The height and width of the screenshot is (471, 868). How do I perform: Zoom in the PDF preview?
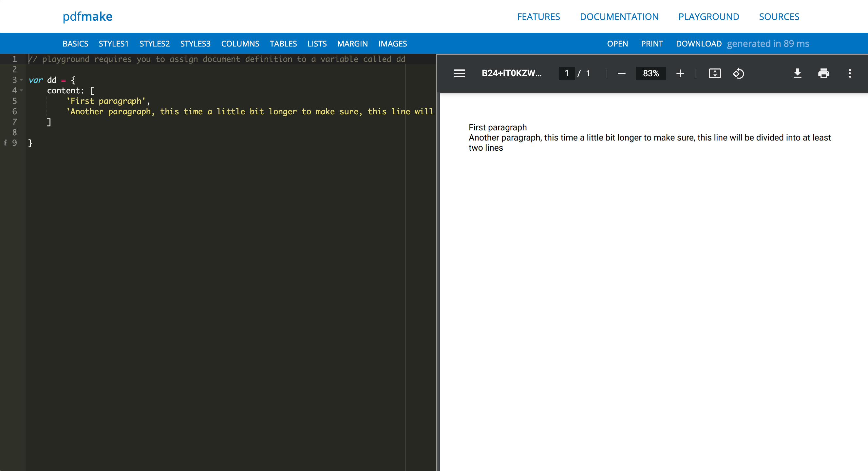coord(680,73)
